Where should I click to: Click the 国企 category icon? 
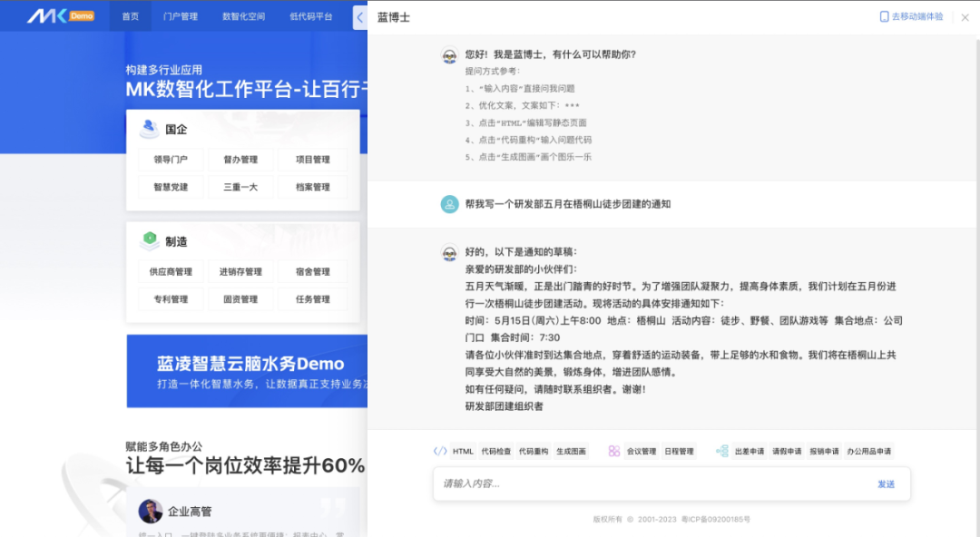tap(150, 129)
